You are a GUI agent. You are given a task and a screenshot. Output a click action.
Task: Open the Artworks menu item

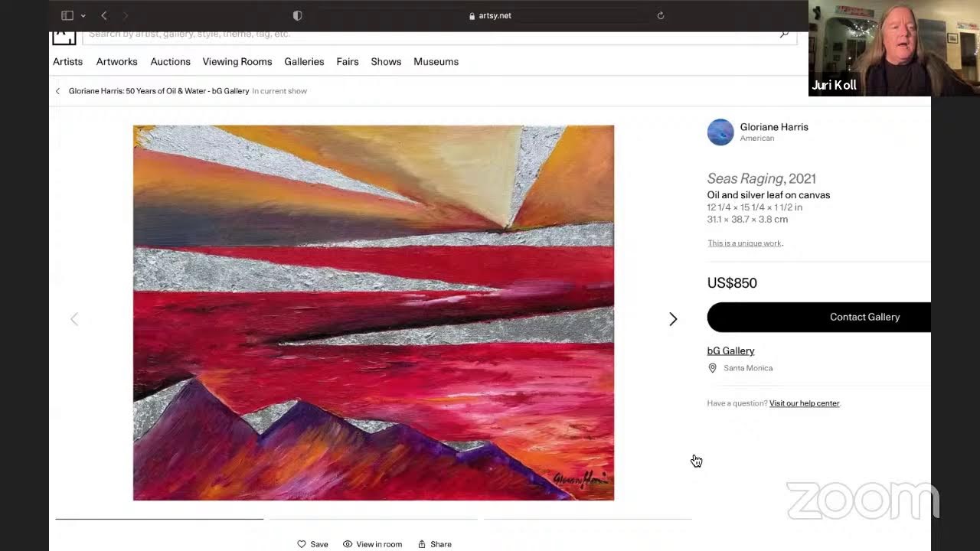pos(117,62)
